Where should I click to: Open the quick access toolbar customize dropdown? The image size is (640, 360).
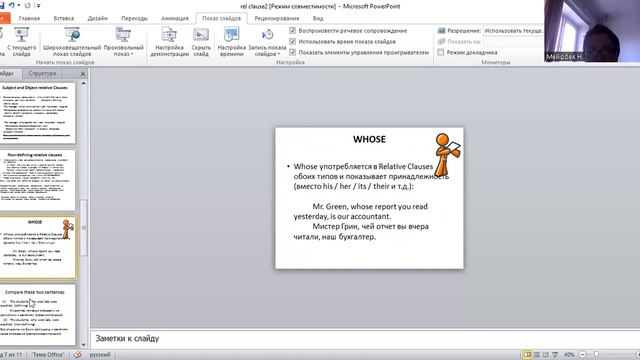(x=38, y=6)
